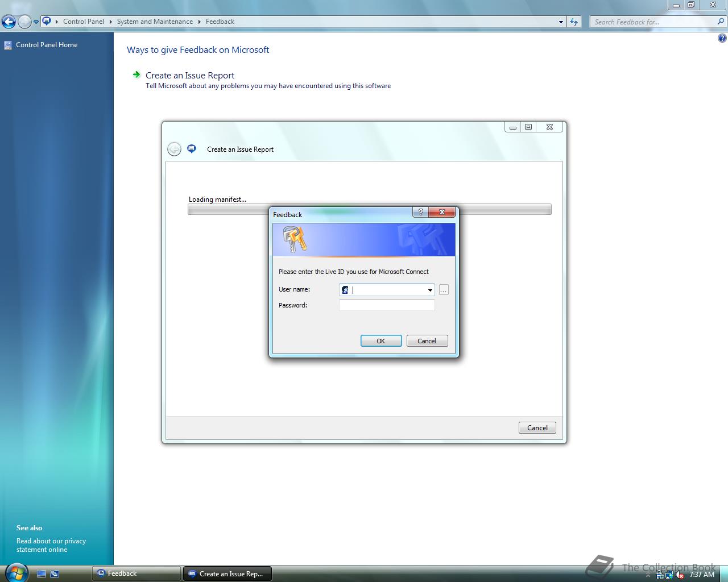
Task: Click the Control Panel Home icon
Action: coord(8,45)
